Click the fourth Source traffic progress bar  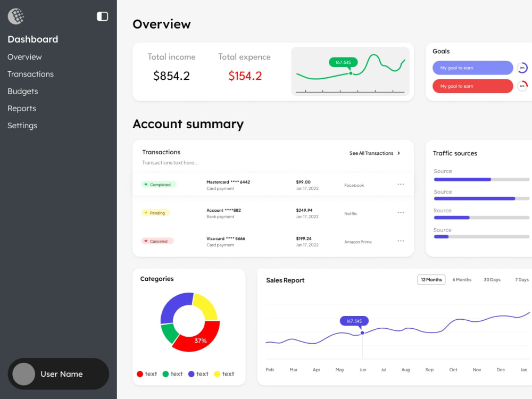coord(481,237)
